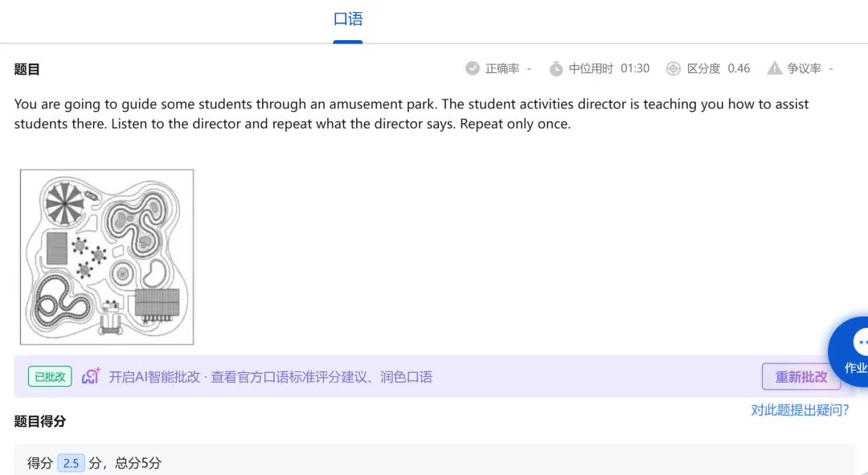The image size is (868, 475).
Task: Select the 口语 speaking tab
Action: point(347,18)
